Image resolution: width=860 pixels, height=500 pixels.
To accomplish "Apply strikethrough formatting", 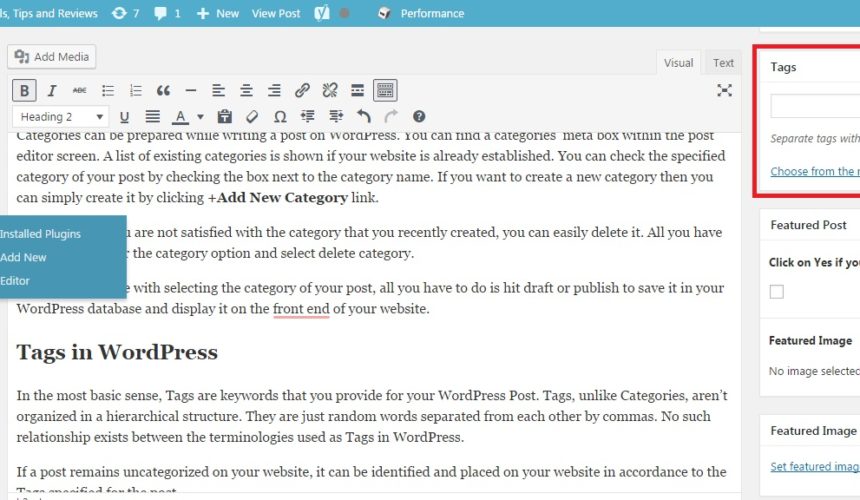I will [80, 90].
